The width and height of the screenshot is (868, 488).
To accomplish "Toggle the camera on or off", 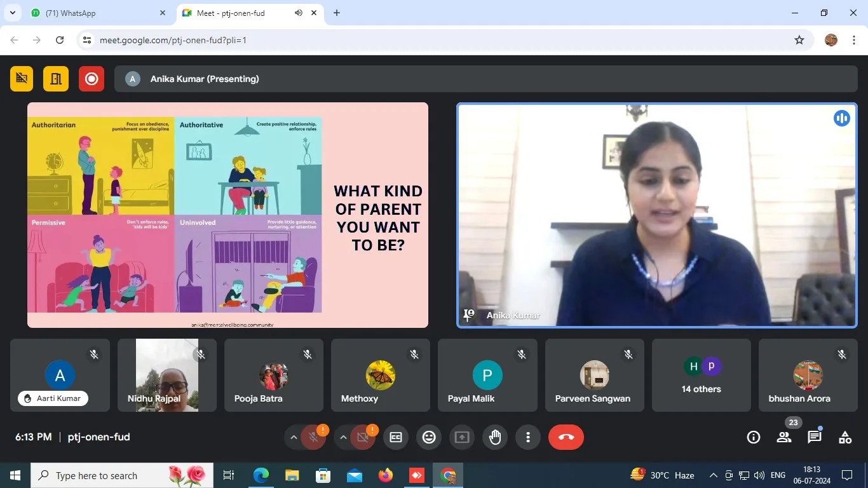I will click(362, 437).
